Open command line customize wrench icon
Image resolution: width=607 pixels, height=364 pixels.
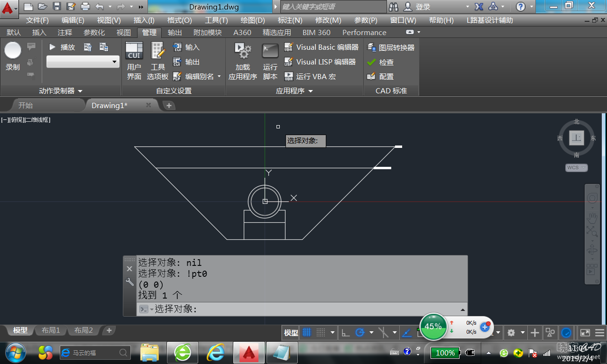(x=129, y=282)
